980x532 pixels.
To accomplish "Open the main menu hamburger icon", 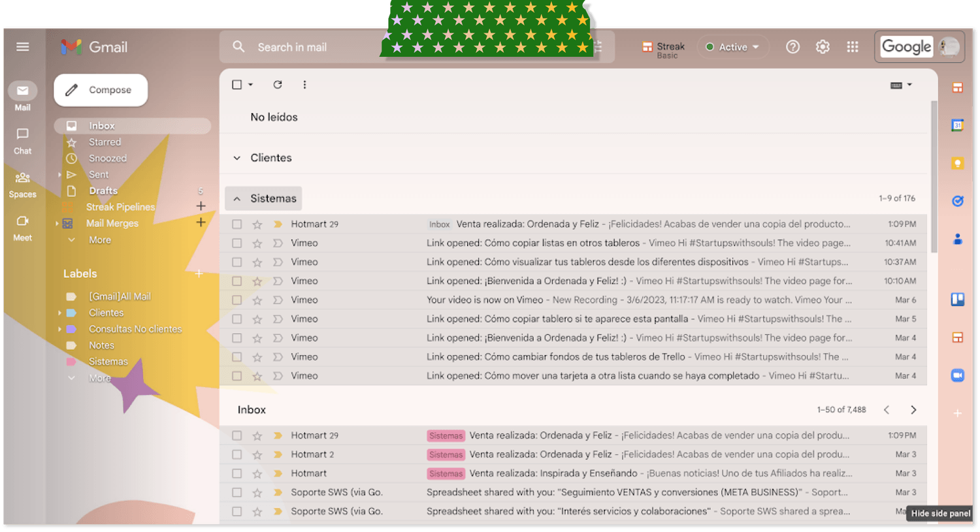I will pyautogui.click(x=23, y=47).
